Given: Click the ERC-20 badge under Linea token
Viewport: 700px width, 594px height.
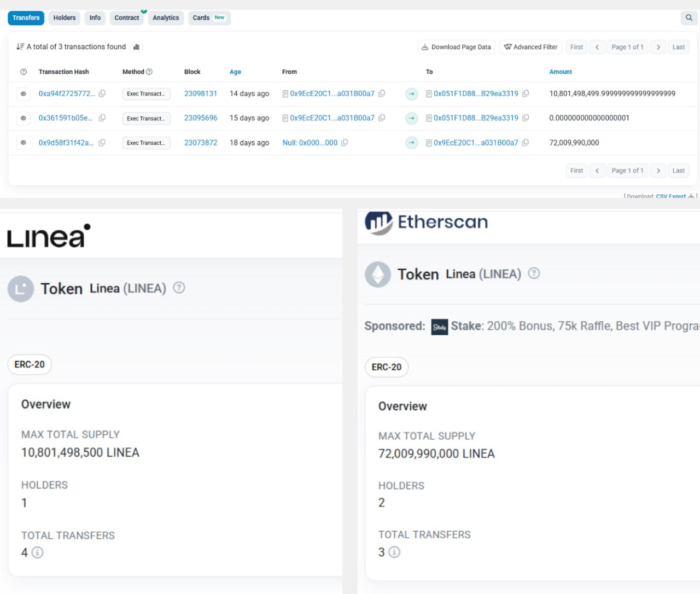Looking at the screenshot, I should (x=30, y=364).
